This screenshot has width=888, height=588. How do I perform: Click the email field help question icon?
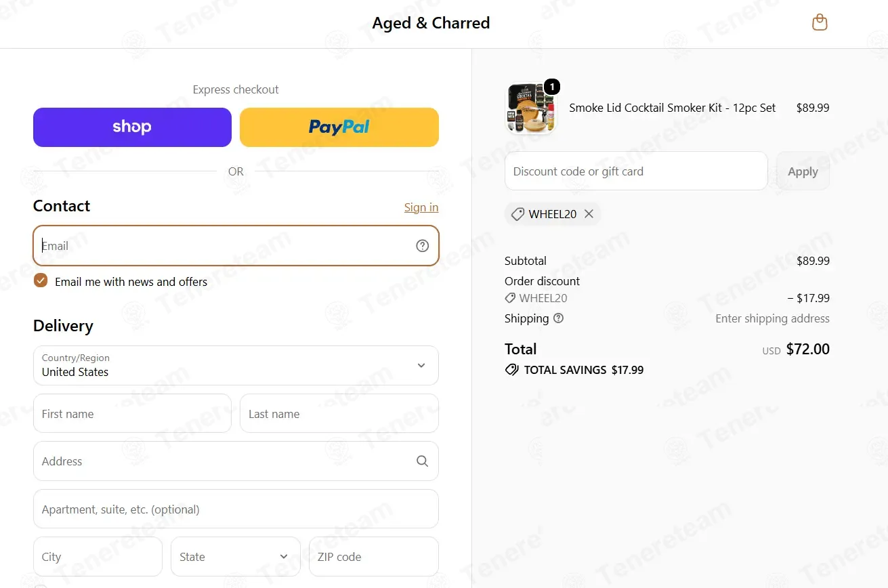(423, 246)
